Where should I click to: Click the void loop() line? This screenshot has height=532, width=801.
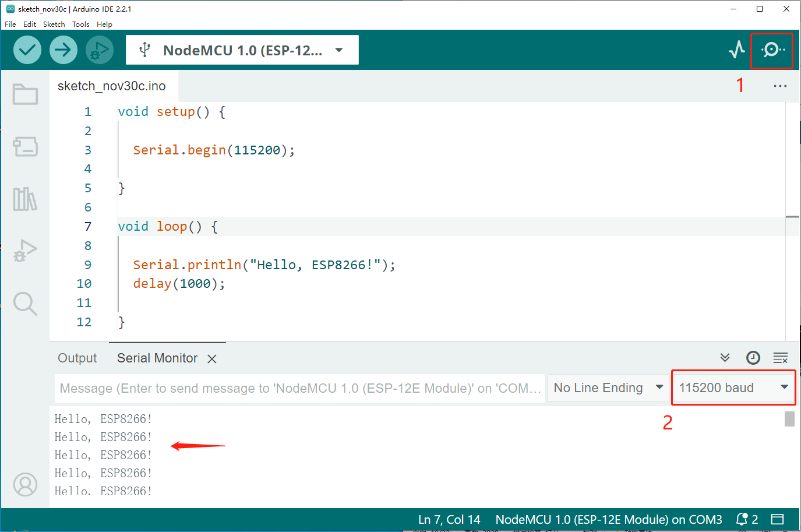pos(168,227)
